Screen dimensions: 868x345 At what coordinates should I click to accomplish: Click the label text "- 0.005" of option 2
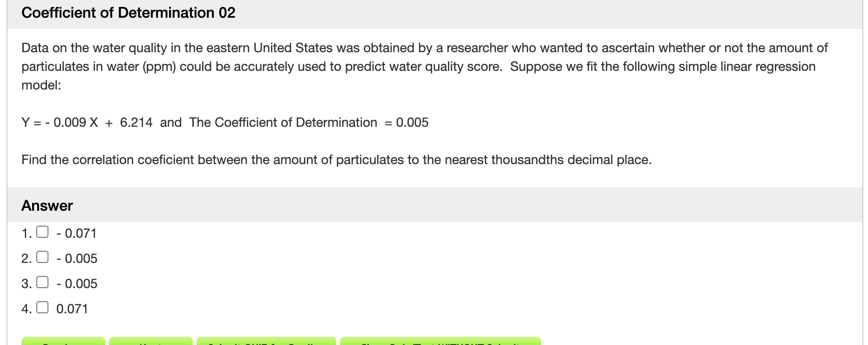click(76, 258)
